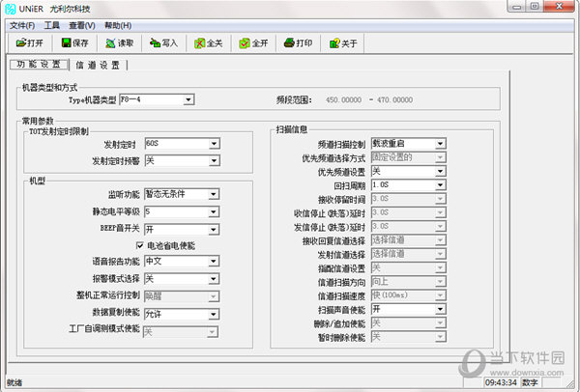This screenshot has width=580, height=392.
Task: Expand the 发射定时 dropdown showing 60S
Action: coord(214,144)
